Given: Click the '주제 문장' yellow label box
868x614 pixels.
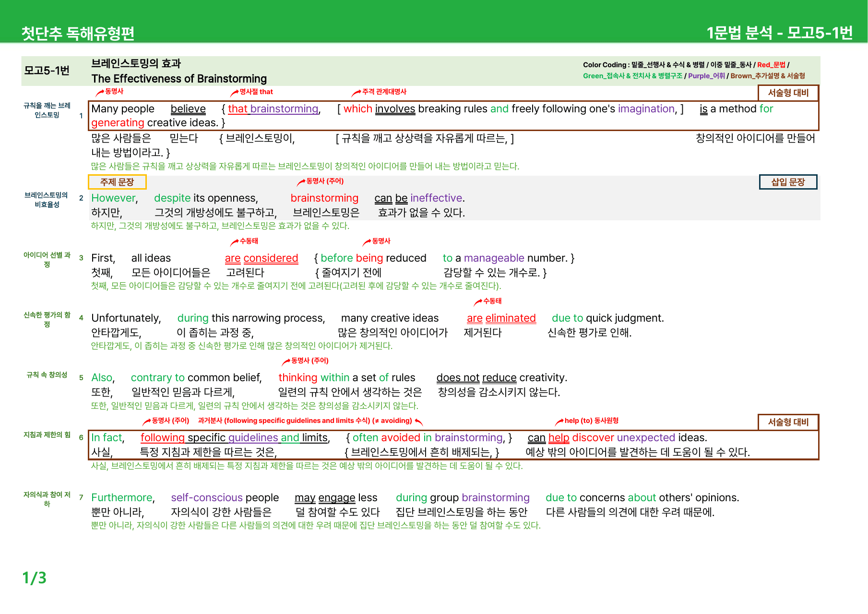Looking at the screenshot, I should click(117, 182).
